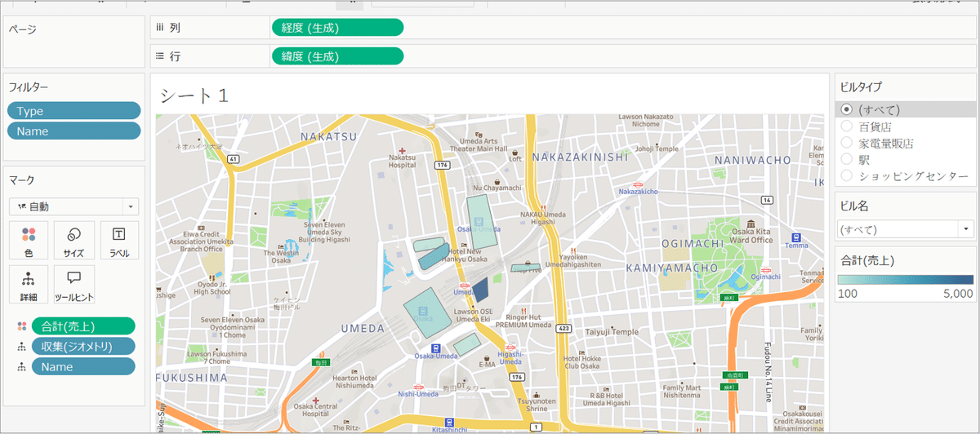The height and width of the screenshot is (434, 980).
Task: Click the Temma station icon on map
Action: click(x=796, y=237)
